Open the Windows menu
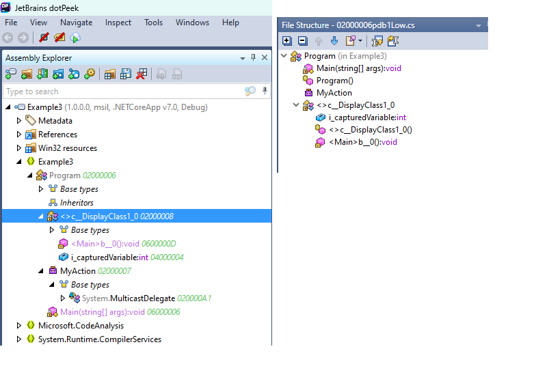536x392 pixels. coord(193,23)
